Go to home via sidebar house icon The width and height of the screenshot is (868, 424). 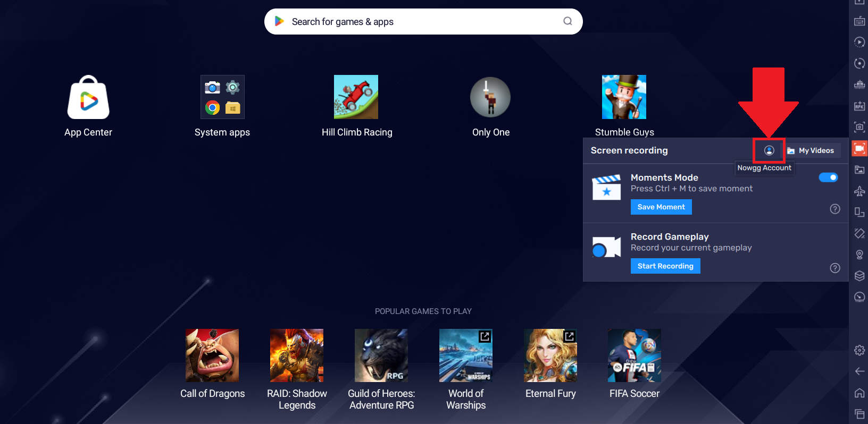click(859, 393)
